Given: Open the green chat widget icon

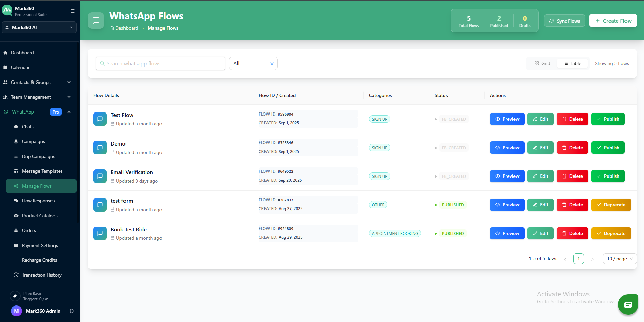Looking at the screenshot, I should tap(628, 304).
